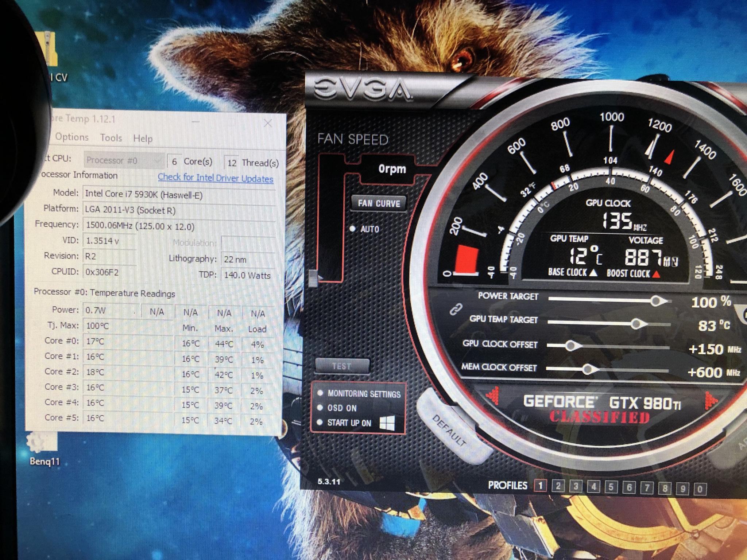Select profile 9
Image resolution: width=747 pixels, height=560 pixels.
(x=682, y=489)
